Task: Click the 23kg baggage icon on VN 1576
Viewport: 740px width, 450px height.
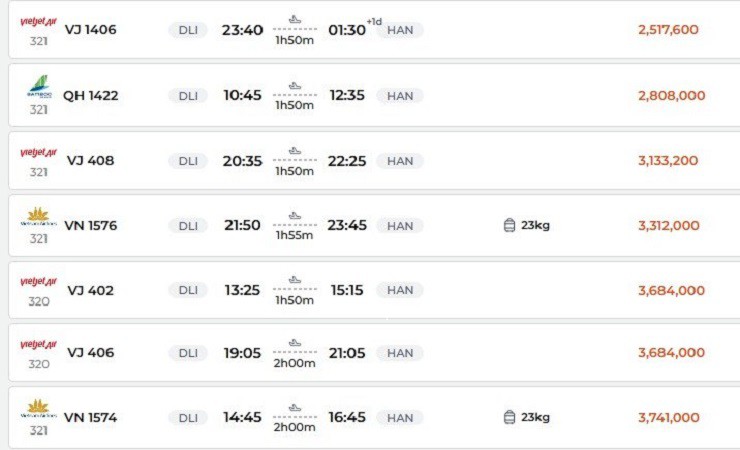Action: (x=509, y=225)
